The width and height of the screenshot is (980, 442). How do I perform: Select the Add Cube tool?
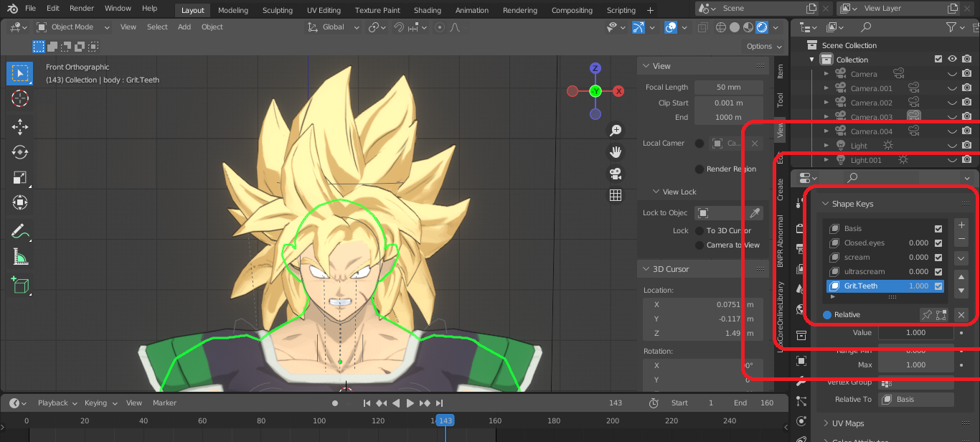(20, 286)
